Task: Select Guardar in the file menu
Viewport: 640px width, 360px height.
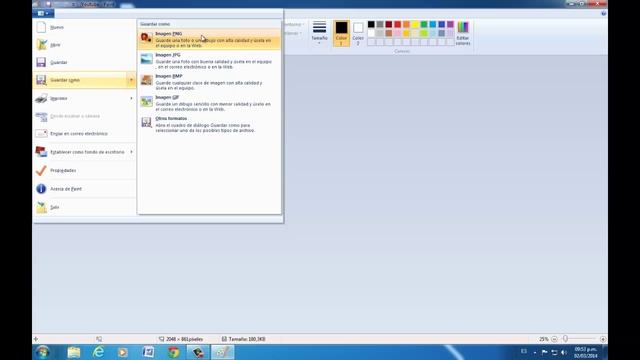Action: [x=84, y=62]
